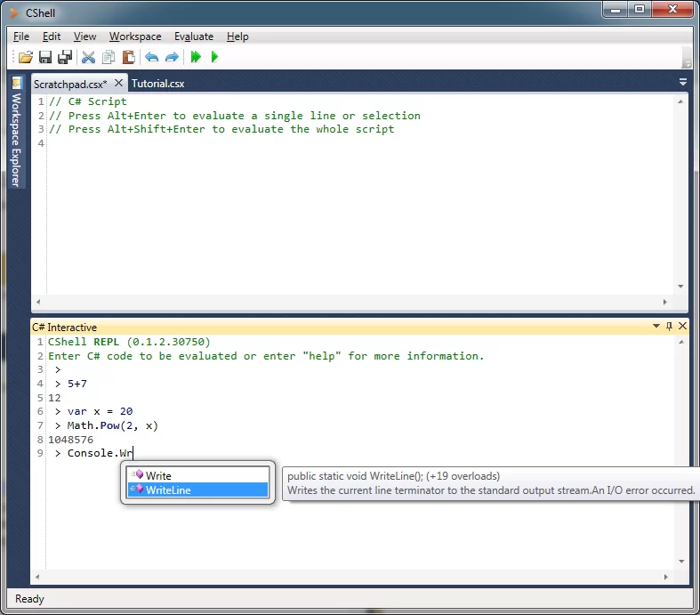The height and width of the screenshot is (615, 700).
Task: Redo using the right arrow icon
Action: click(x=172, y=58)
